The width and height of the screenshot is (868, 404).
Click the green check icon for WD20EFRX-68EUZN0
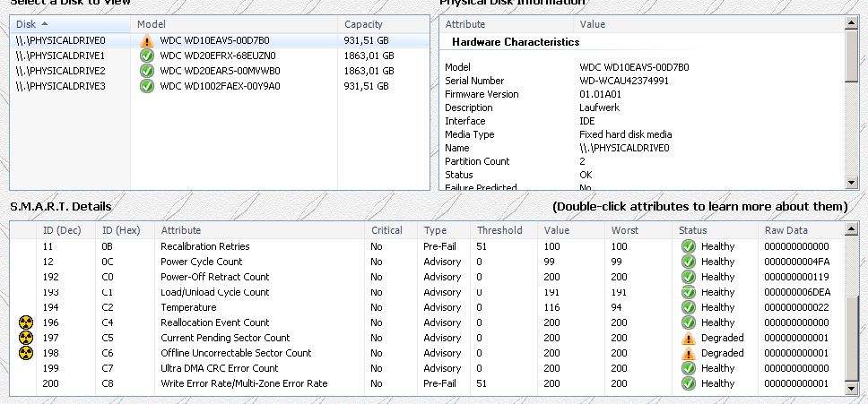pyautogui.click(x=147, y=56)
